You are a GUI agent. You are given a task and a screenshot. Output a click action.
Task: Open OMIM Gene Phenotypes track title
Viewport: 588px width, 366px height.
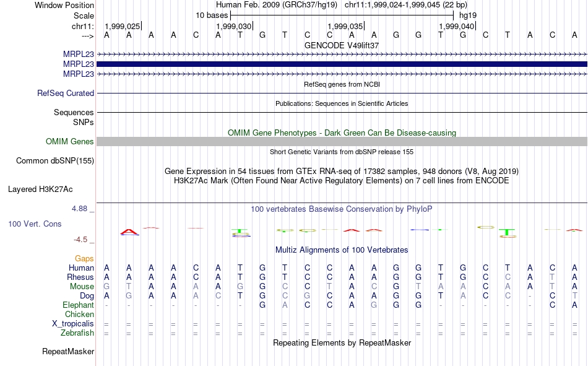click(342, 133)
